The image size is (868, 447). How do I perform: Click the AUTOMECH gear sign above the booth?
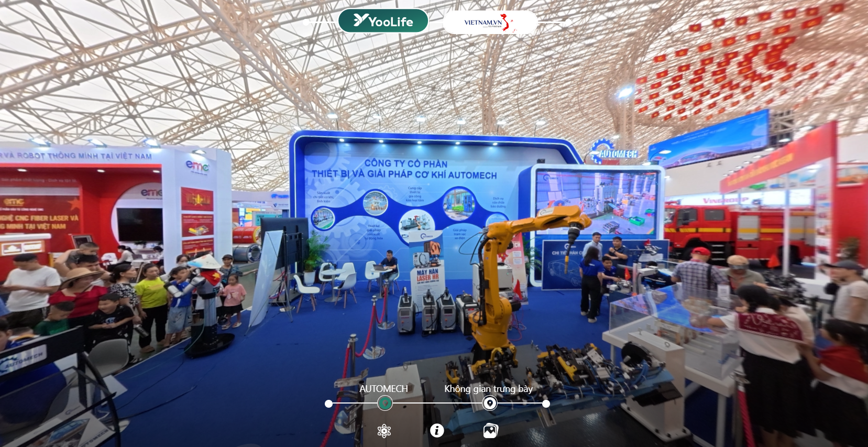pyautogui.click(x=613, y=152)
